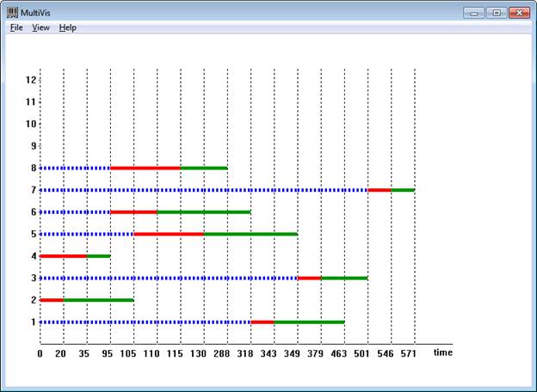Maximize the MultiVis window
The width and height of the screenshot is (537, 392).
[x=497, y=13]
